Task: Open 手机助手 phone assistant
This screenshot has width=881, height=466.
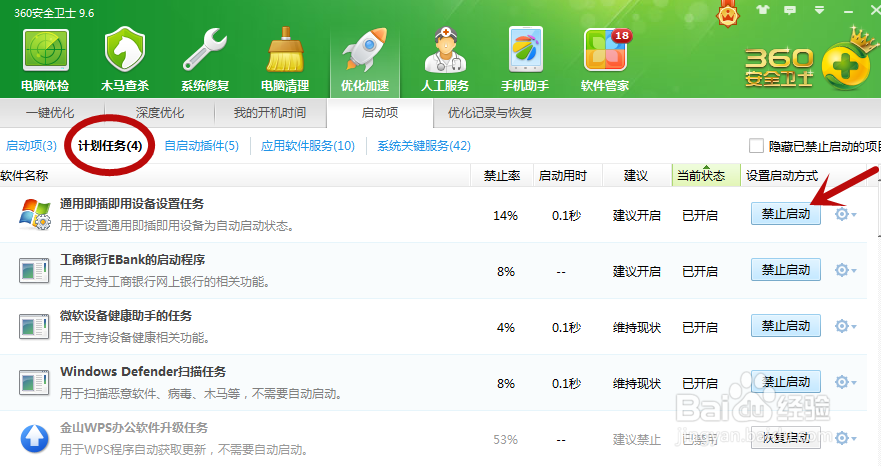Action: point(525,60)
